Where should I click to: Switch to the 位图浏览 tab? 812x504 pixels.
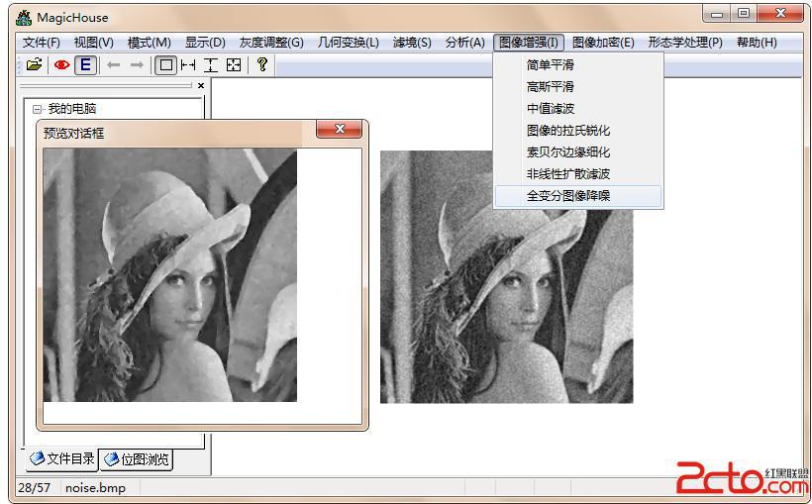pos(137,459)
